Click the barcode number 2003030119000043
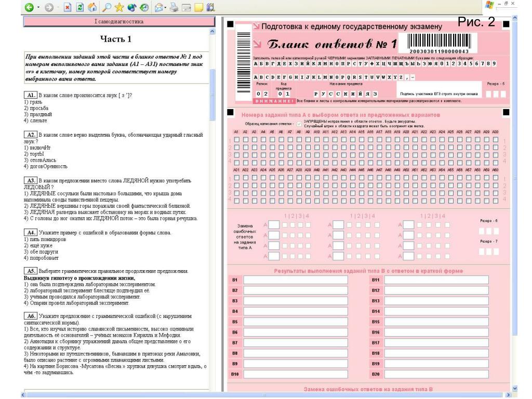532x399 pixels. (x=439, y=51)
